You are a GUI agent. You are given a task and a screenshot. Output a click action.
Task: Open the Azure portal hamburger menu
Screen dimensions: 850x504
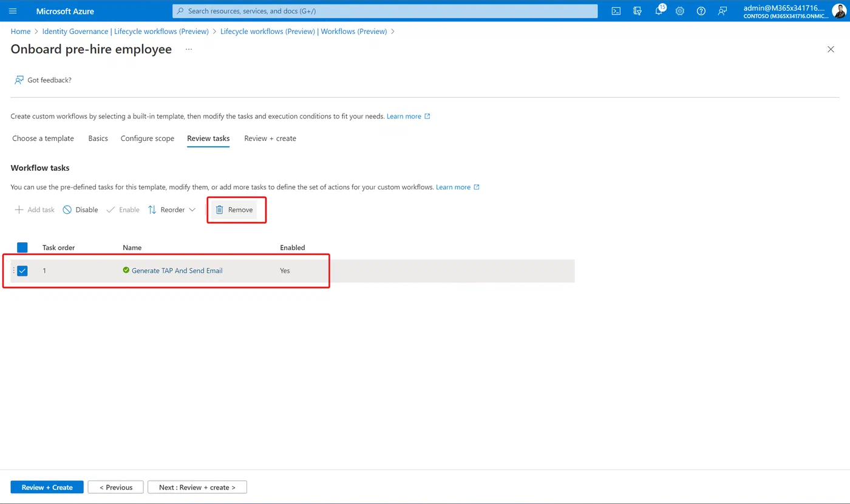[13, 11]
